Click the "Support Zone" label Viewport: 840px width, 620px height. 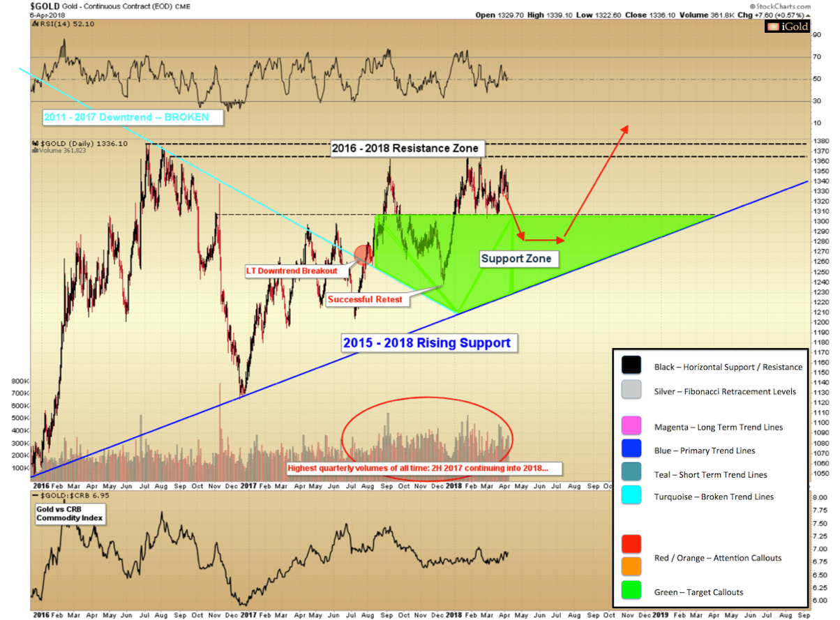516,259
